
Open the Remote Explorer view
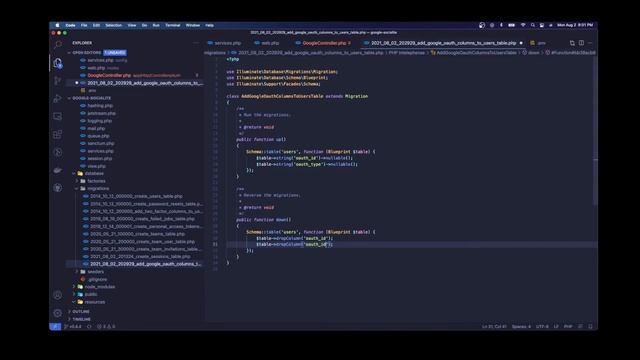tap(58, 116)
